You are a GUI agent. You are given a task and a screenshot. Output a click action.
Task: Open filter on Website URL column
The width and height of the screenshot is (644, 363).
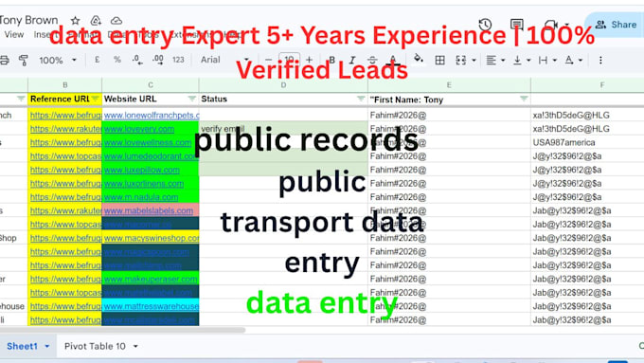click(x=192, y=99)
